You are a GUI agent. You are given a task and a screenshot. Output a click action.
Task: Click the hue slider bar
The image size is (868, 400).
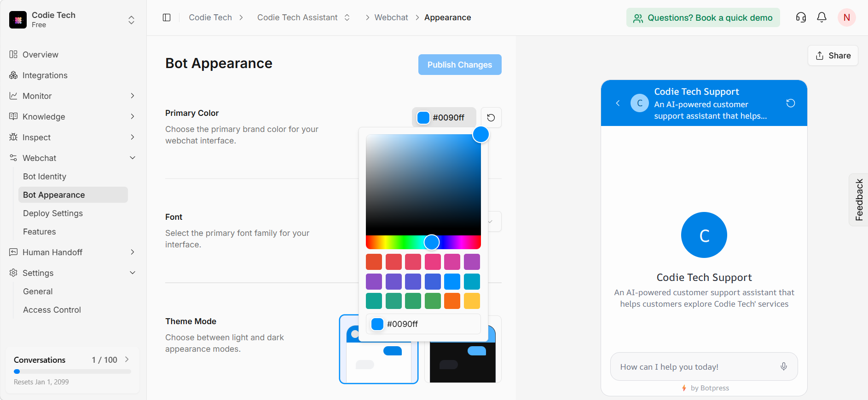click(x=423, y=242)
